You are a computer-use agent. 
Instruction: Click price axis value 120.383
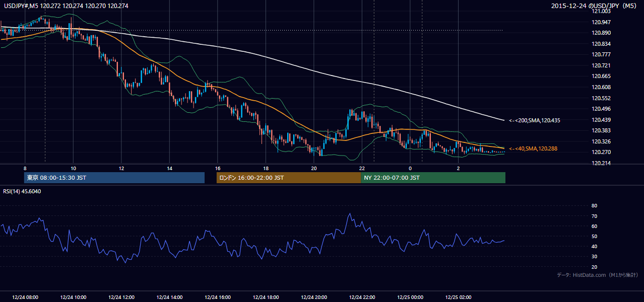(x=601, y=130)
